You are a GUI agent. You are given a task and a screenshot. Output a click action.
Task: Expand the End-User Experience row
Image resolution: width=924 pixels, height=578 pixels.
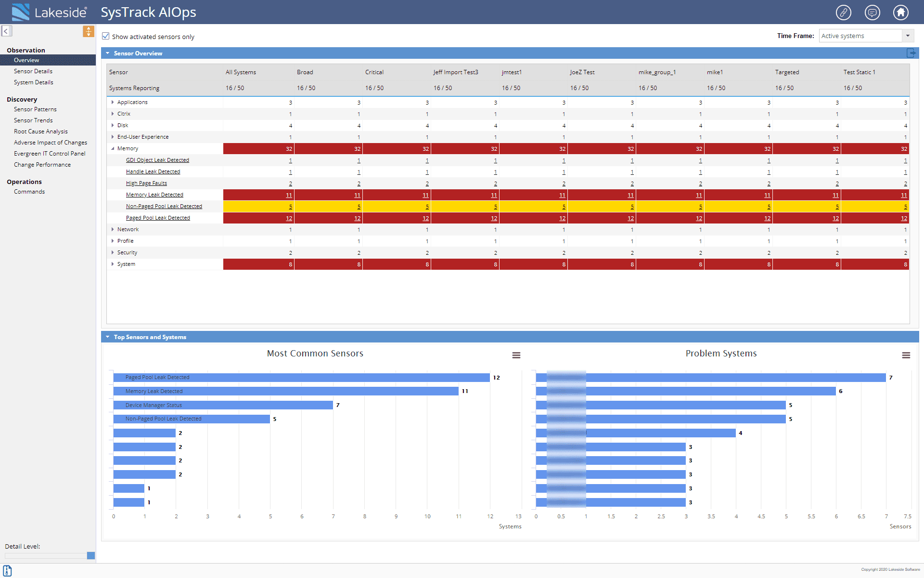point(113,137)
